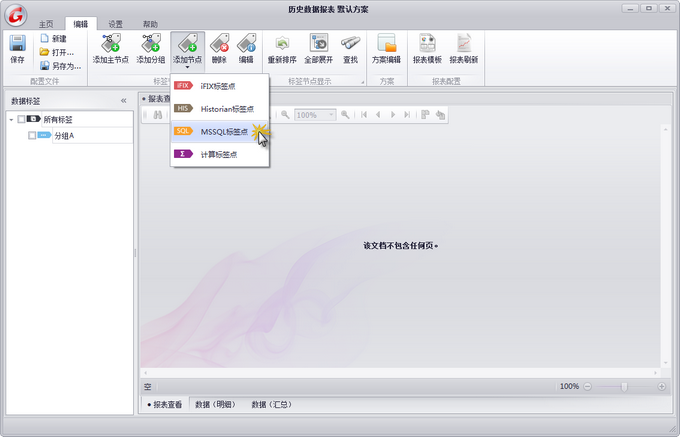
Task: Click the binoculars find icon in report viewer toolbar
Action: coord(158,115)
